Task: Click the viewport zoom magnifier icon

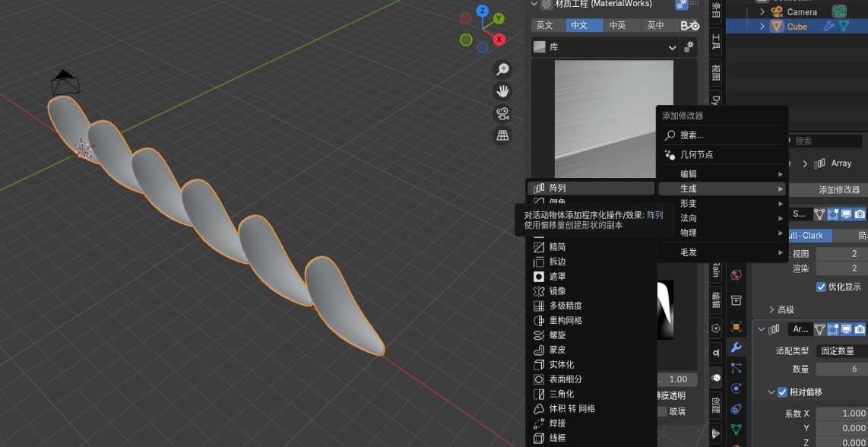Action: (x=502, y=70)
